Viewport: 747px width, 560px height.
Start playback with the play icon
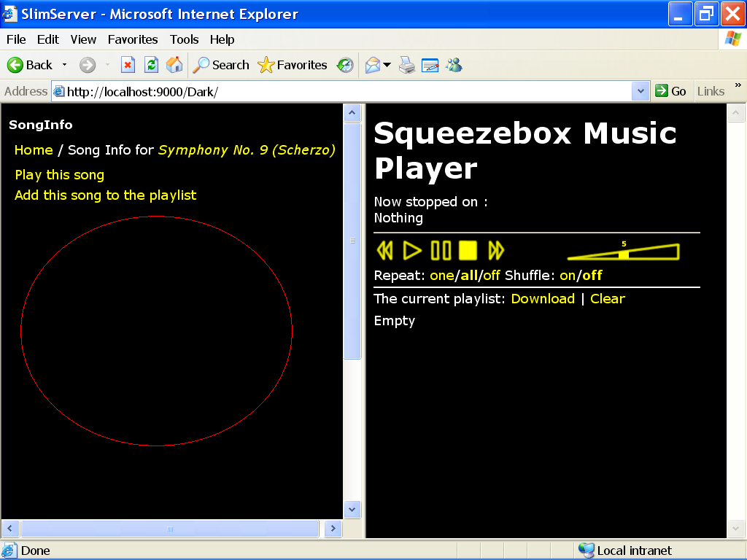click(412, 251)
